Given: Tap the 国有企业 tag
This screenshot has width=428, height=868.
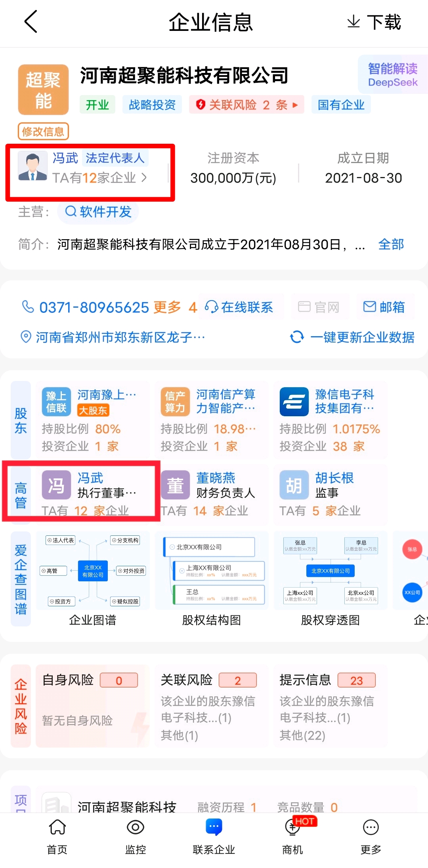Looking at the screenshot, I should tap(341, 105).
